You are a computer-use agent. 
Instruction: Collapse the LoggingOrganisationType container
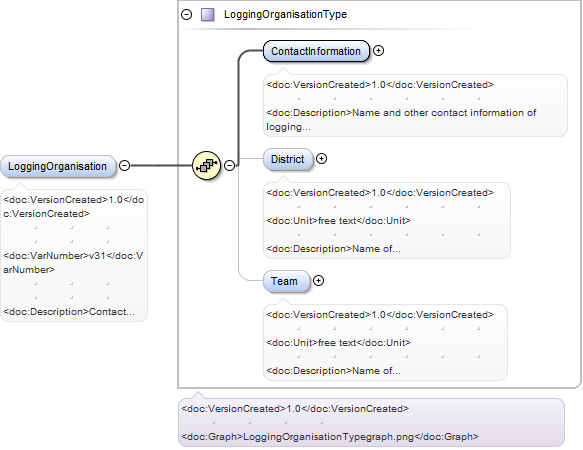coord(187,15)
